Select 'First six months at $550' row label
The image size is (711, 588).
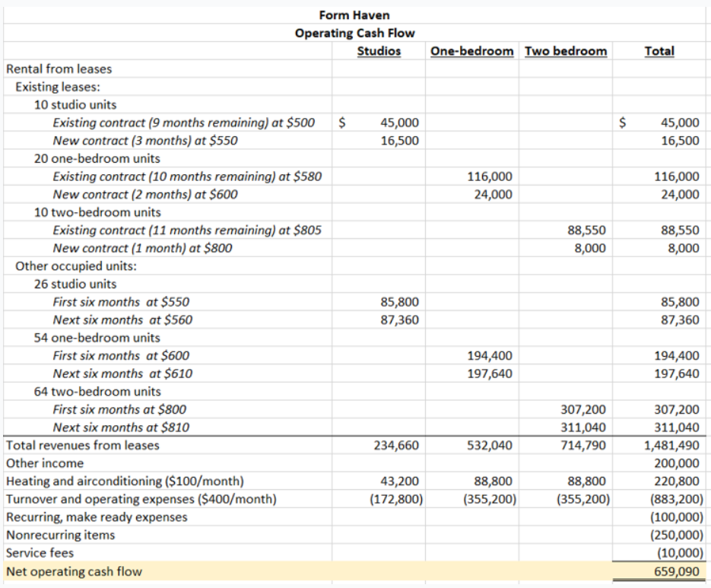[x=121, y=302]
